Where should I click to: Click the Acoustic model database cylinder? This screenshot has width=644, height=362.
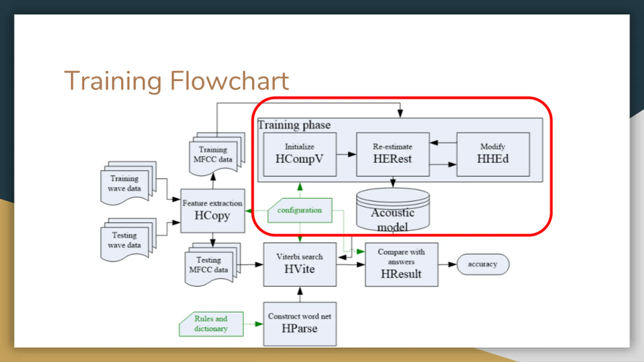tap(393, 210)
